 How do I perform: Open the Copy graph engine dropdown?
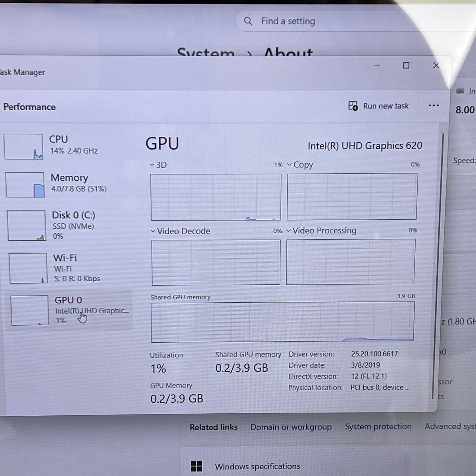(x=289, y=164)
